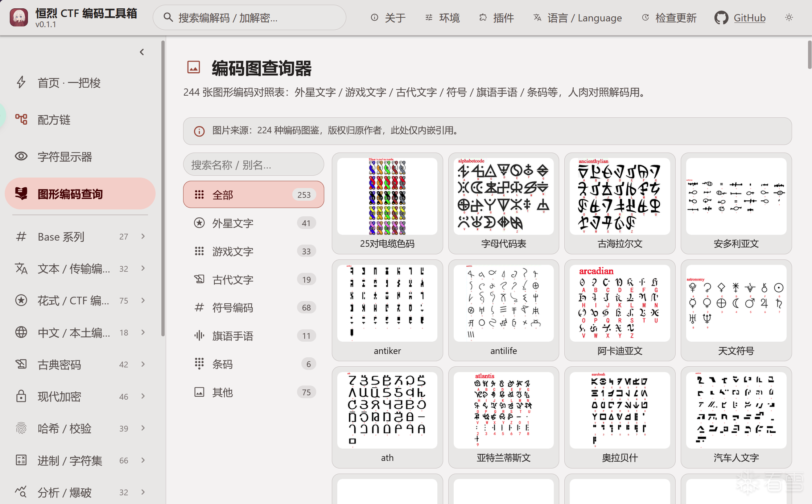The height and width of the screenshot is (504, 812).
Task: Open the 天文符号 thumbnail card
Action: 736,311
